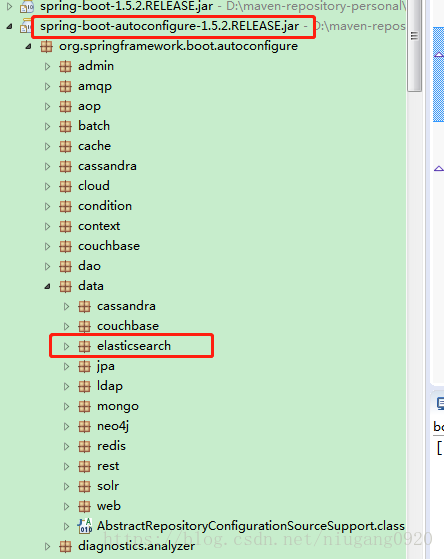
Task: Select the rest package label
Action: pos(108,466)
